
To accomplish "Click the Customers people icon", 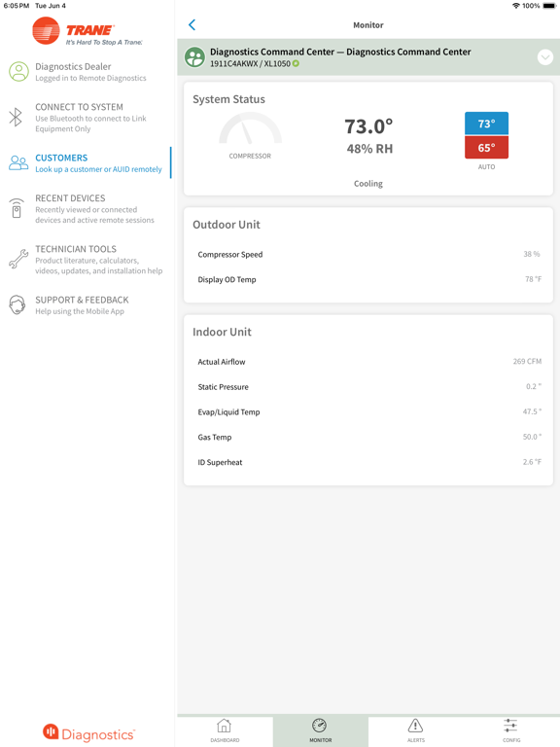I will point(18,163).
